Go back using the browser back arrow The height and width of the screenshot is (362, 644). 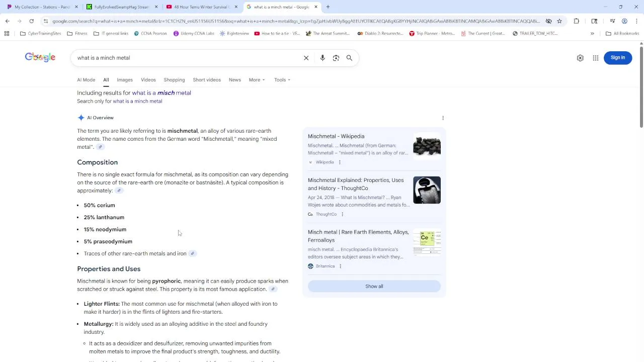(x=7, y=21)
